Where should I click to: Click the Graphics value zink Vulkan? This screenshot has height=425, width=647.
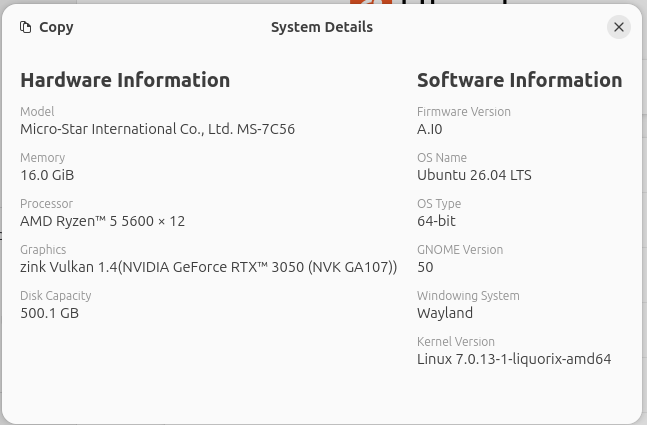[208, 267]
